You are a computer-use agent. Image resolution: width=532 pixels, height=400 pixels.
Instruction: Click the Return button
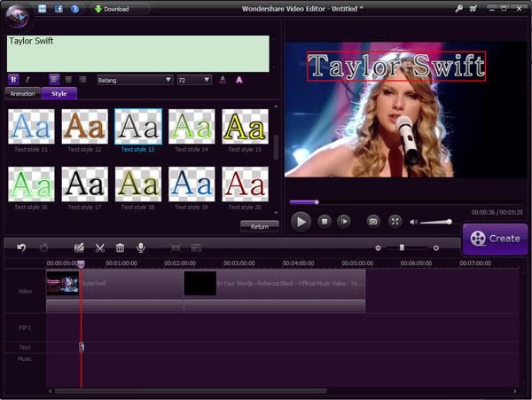tap(260, 226)
